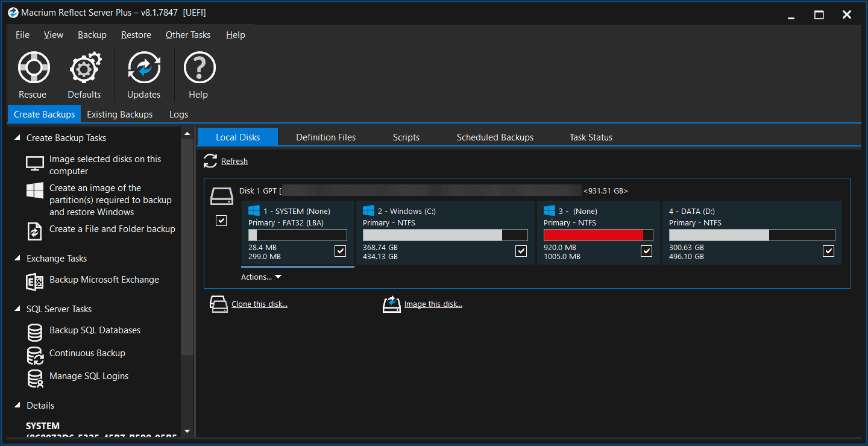Collapse the Create Backup Tasks section
This screenshot has height=446, width=868.
[x=17, y=138]
